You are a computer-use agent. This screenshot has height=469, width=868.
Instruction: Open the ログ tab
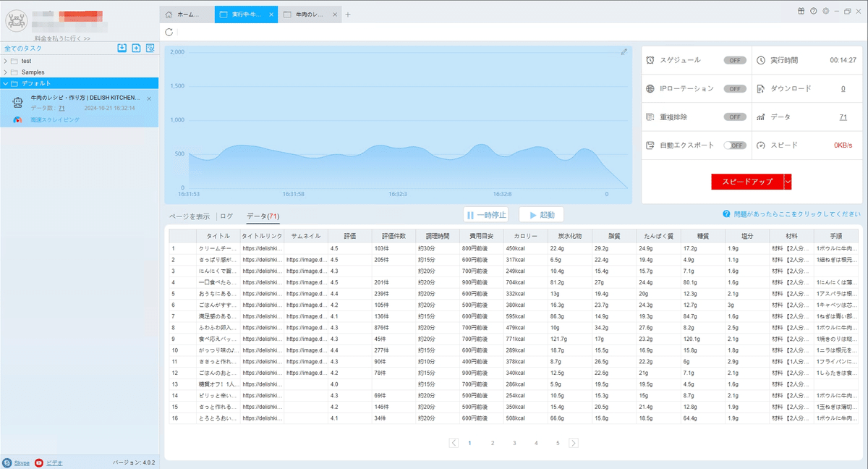226,216
